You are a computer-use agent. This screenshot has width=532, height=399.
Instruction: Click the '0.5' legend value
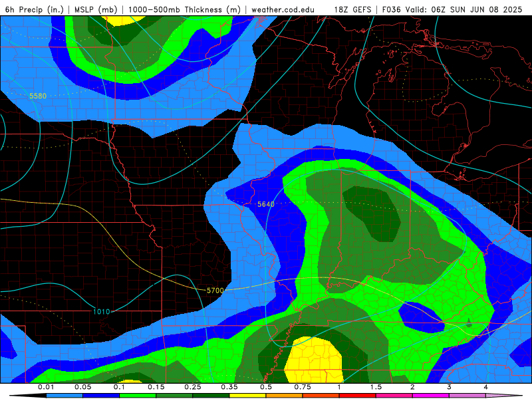(266, 387)
